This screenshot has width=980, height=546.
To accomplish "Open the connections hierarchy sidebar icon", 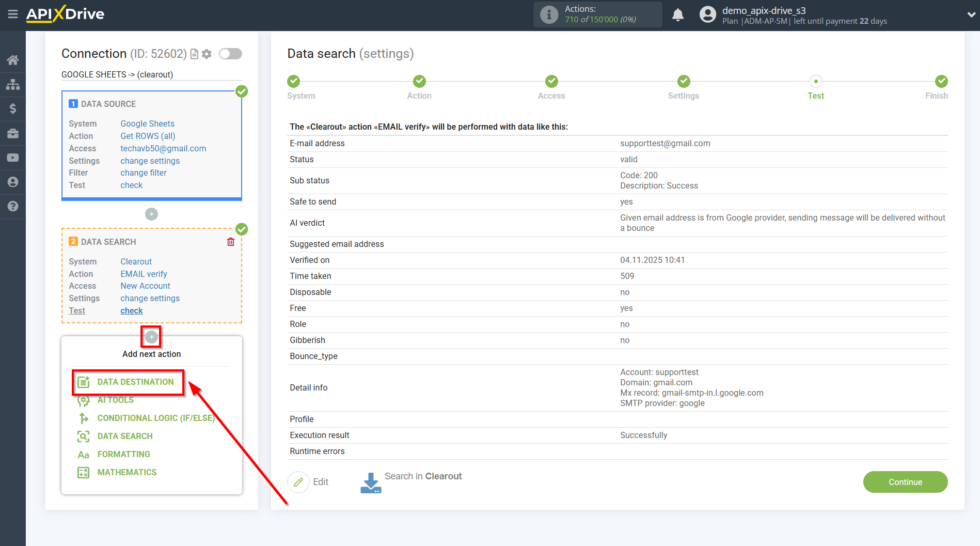I will (x=13, y=84).
